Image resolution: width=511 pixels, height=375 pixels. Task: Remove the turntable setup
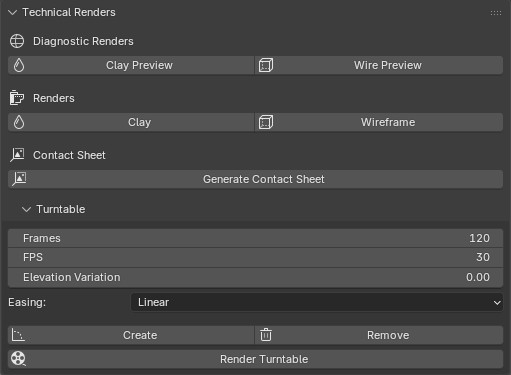[379, 335]
